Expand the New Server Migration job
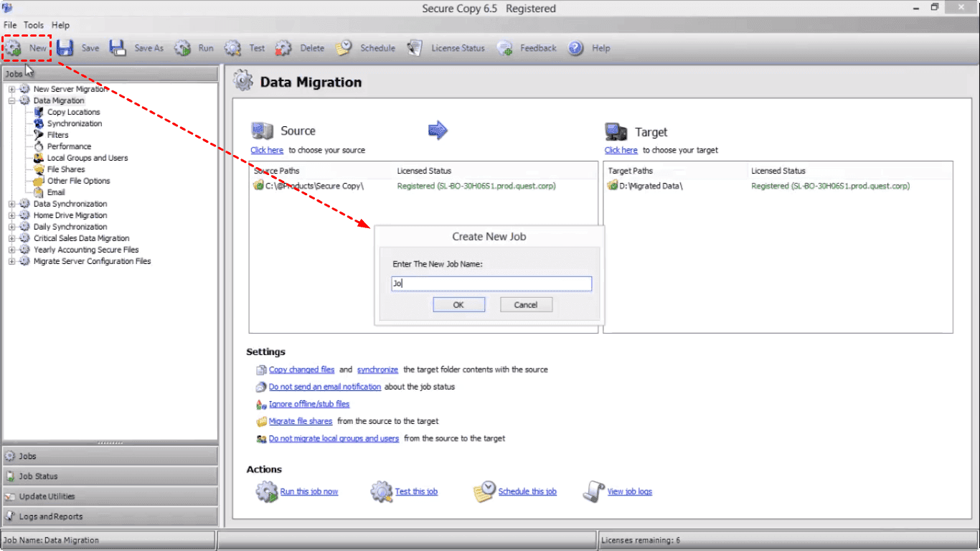Screen dimensions: 980x551 pyautogui.click(x=11, y=89)
